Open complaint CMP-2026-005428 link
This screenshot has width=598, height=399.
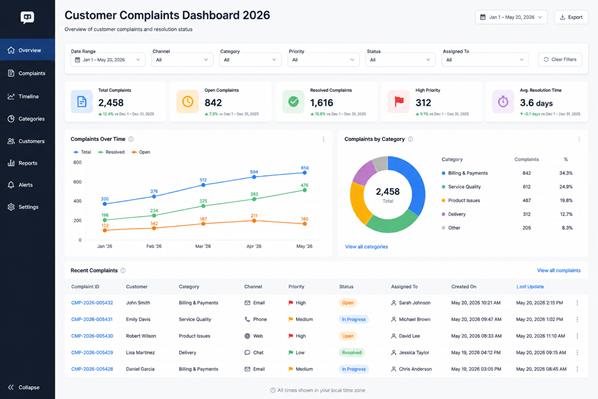[92, 369]
